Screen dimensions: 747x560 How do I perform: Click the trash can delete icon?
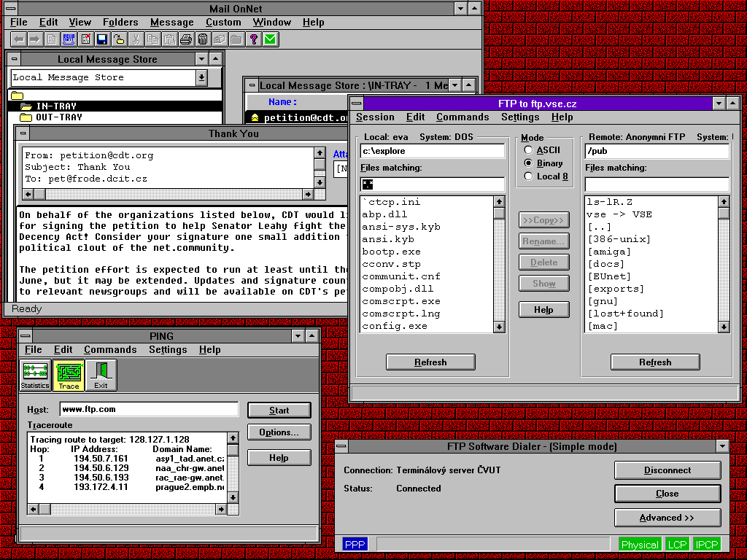pyautogui.click(x=203, y=39)
